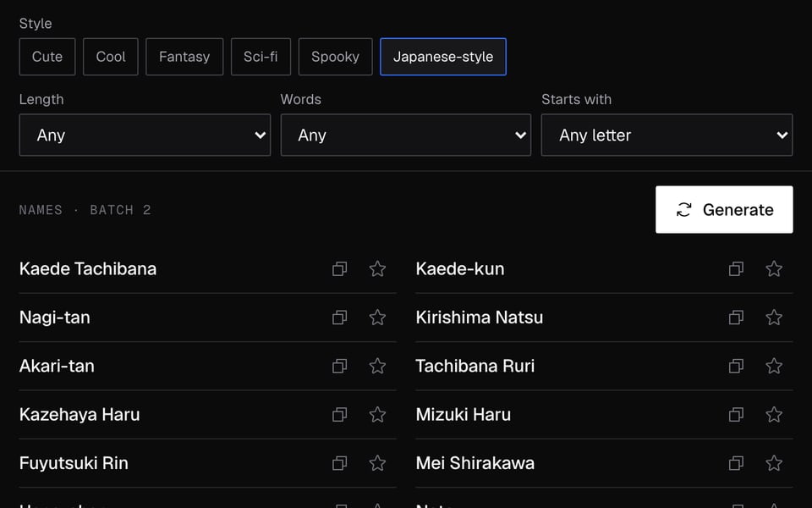Favorite Kirishima Natsu with the star
Screen dimensions: 812x508
pyautogui.click(x=774, y=317)
